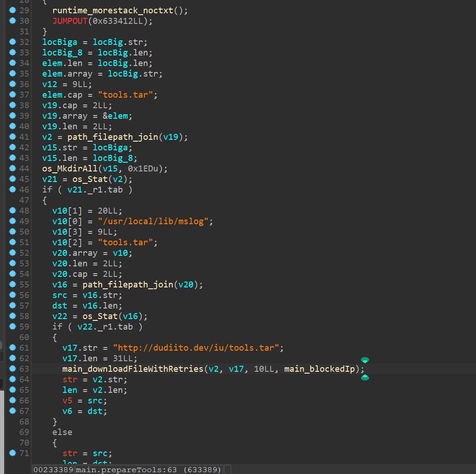Click "tools.tar" string on line 37
The width and height of the screenshot is (476, 474).
coord(125,95)
